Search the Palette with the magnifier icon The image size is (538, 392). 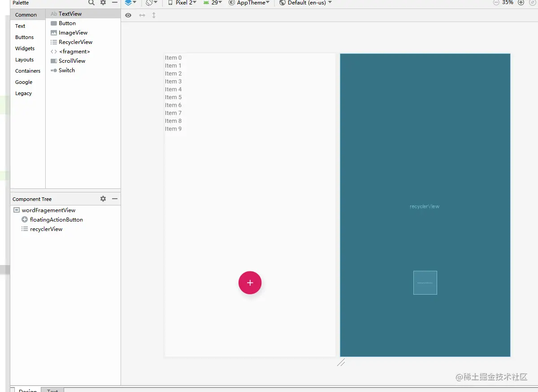coord(91,3)
